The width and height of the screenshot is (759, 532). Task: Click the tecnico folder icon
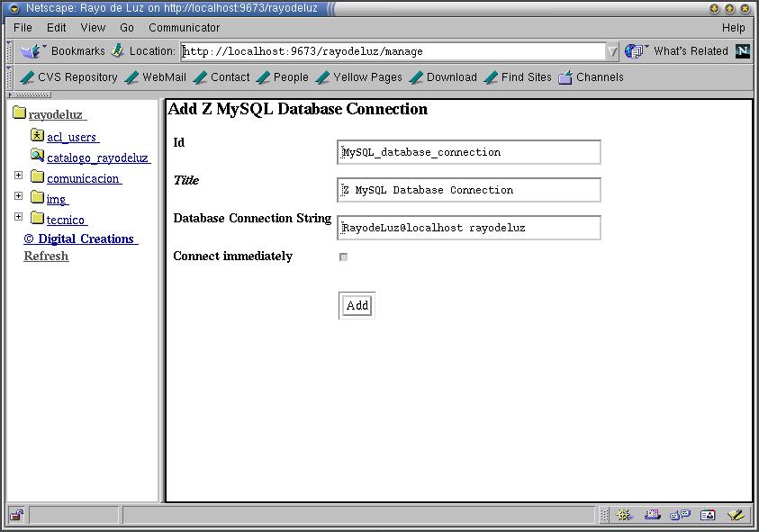pos(37,217)
